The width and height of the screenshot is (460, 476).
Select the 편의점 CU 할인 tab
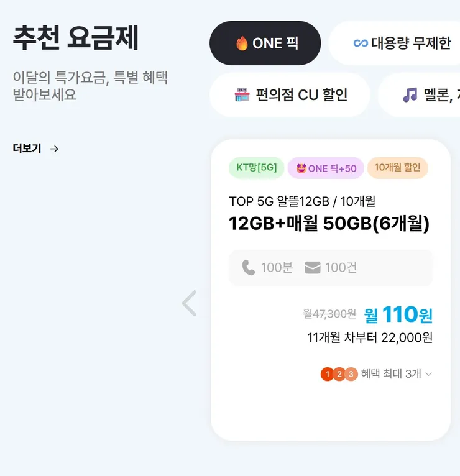(x=290, y=95)
